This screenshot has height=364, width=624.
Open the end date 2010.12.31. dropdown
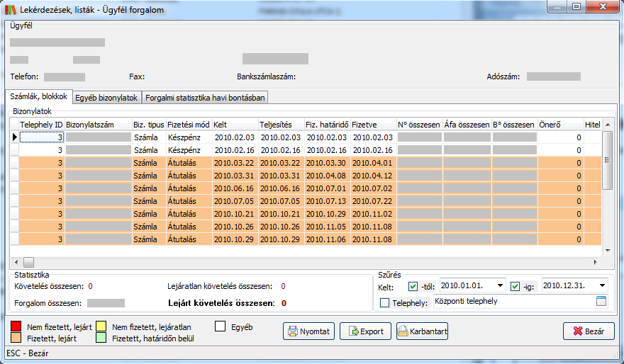[602, 285]
